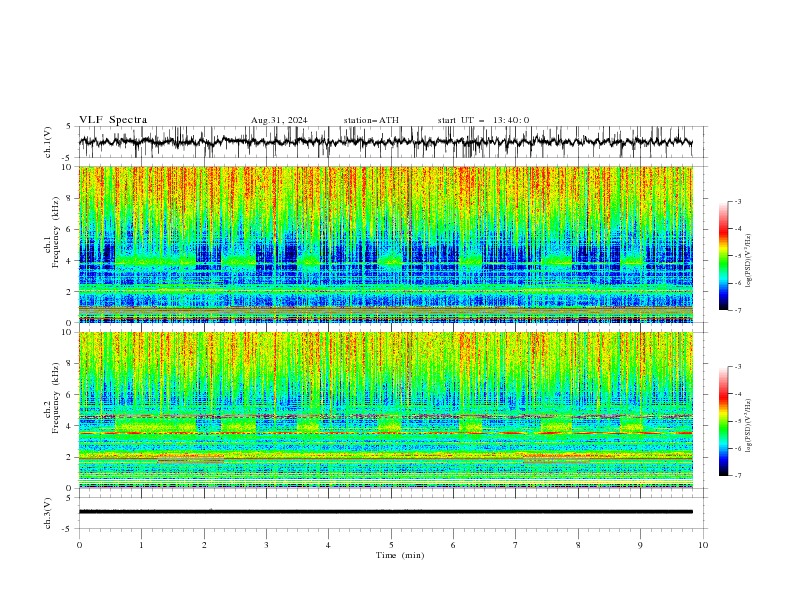Viewport: 792px width, 612px height.
Task: Click inside the ch.1 spectrogram panel
Action: tap(385, 244)
